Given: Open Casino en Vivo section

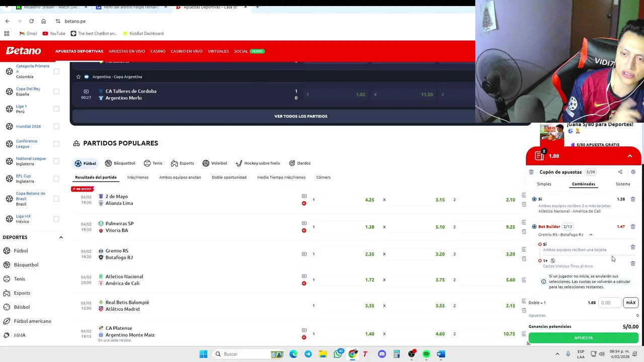Looking at the screenshot, I should pyautogui.click(x=186, y=51).
